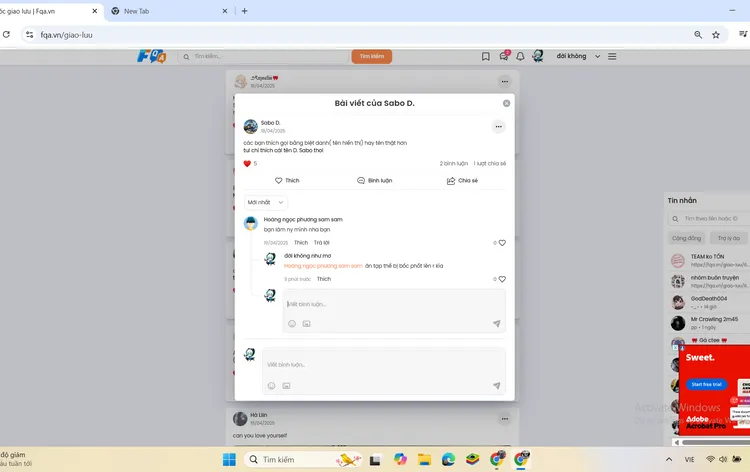
Task: Open the three-dot options menu on Sabo D.'s post
Action: coord(499,127)
